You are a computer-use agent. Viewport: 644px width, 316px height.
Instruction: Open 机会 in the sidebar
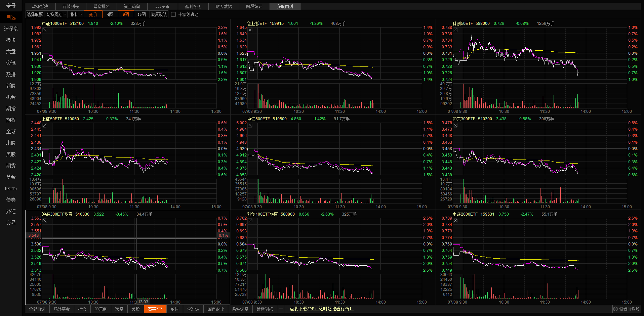[x=11, y=97]
